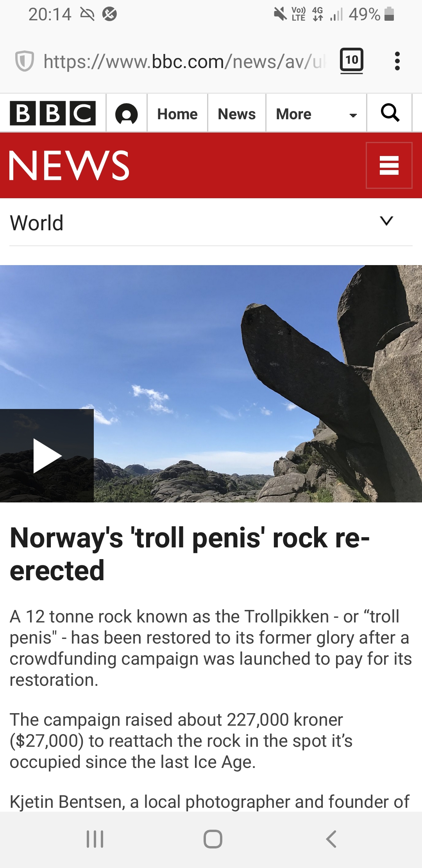Tap the bbc.com URL address field

click(x=184, y=61)
